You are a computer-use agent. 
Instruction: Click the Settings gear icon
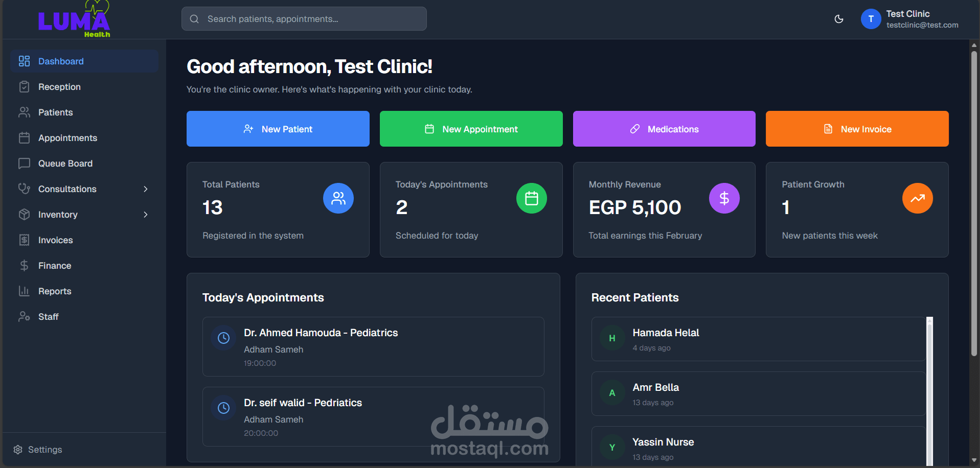tap(18, 450)
